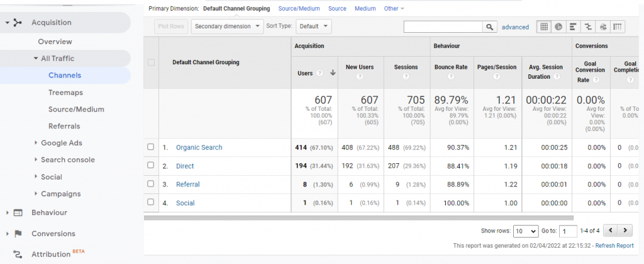Switch to the pivot table view icon

click(x=618, y=26)
